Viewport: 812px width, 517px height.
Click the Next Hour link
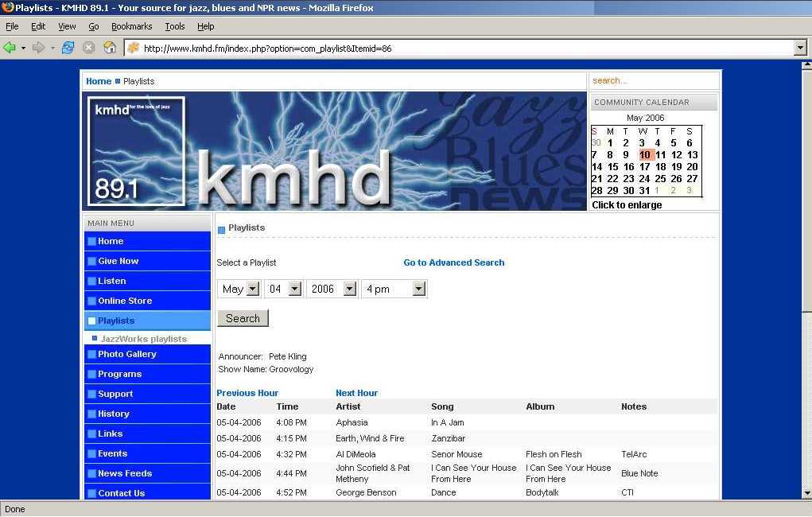(x=356, y=393)
